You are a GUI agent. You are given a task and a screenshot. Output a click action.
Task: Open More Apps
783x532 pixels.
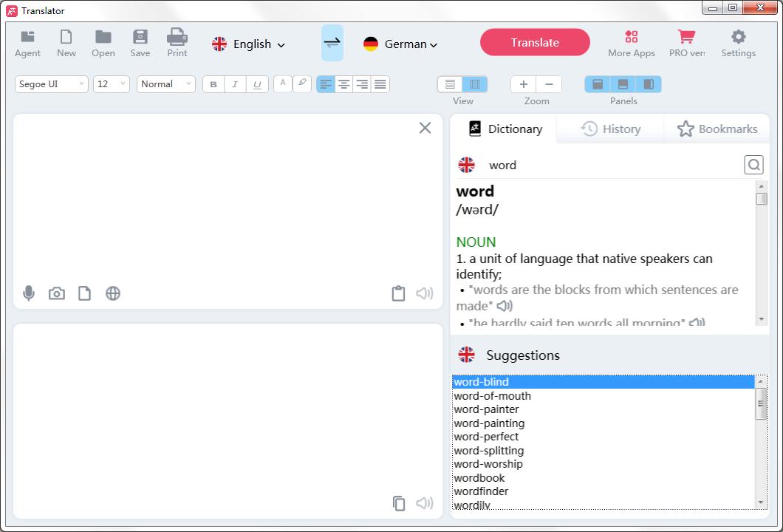pyautogui.click(x=631, y=44)
